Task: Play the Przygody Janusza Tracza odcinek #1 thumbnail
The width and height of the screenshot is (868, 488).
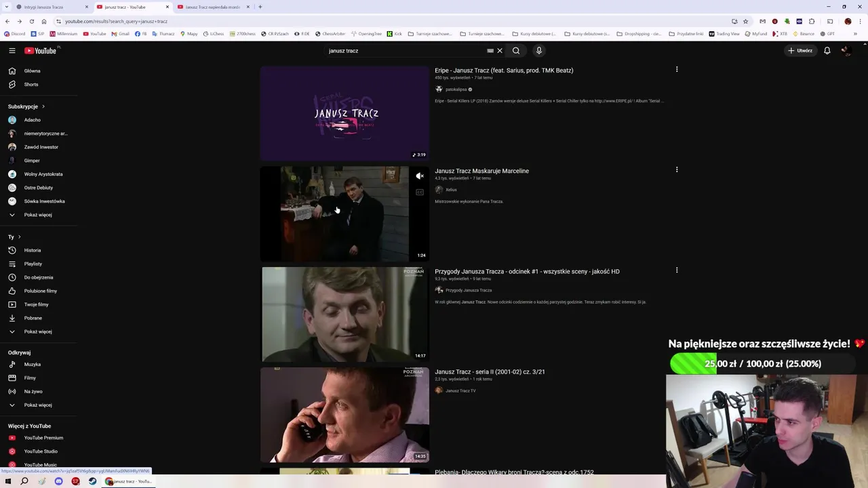Action: [344, 314]
